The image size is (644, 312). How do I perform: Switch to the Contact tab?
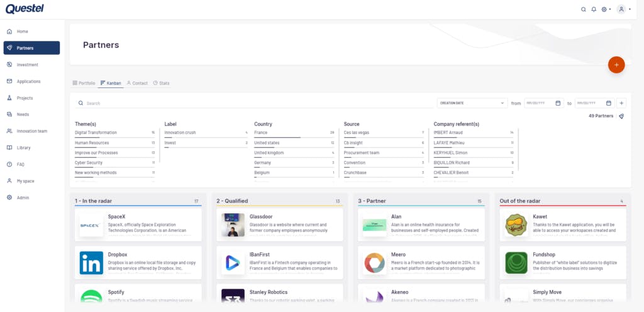tap(137, 83)
